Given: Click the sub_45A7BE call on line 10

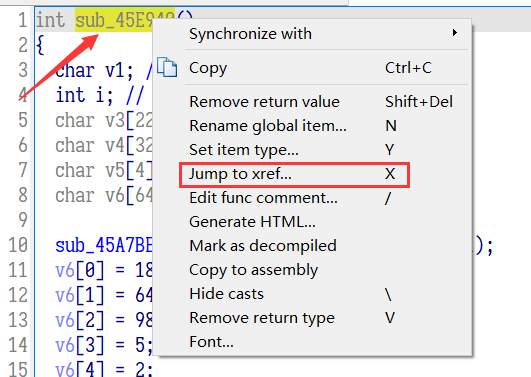Looking at the screenshot, I should [x=104, y=245].
